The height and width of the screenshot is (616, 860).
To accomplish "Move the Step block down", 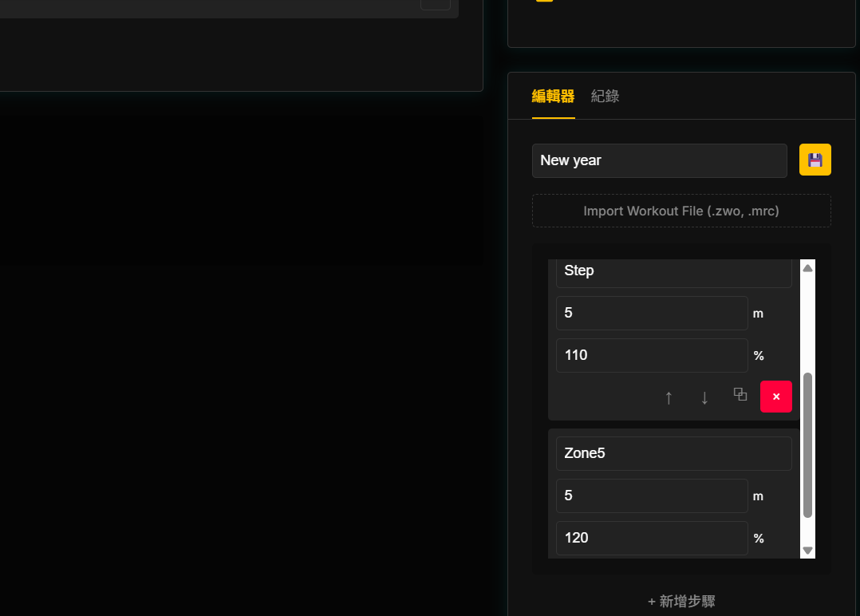I will [x=704, y=397].
